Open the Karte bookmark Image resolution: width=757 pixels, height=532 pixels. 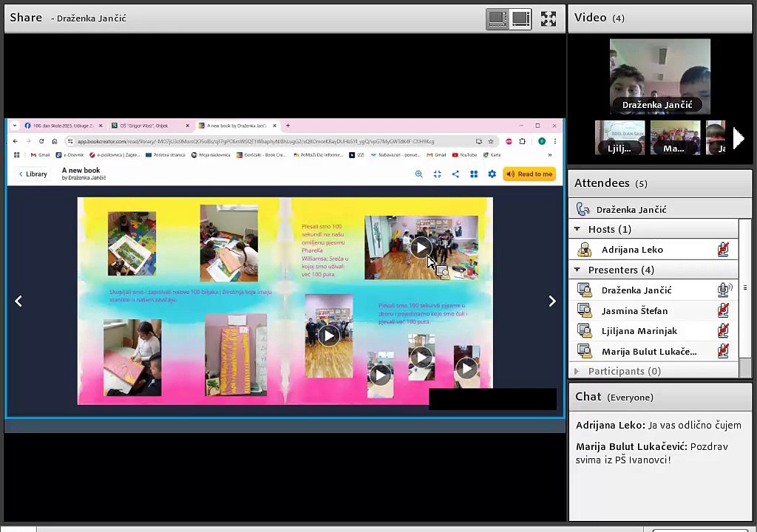[492, 155]
